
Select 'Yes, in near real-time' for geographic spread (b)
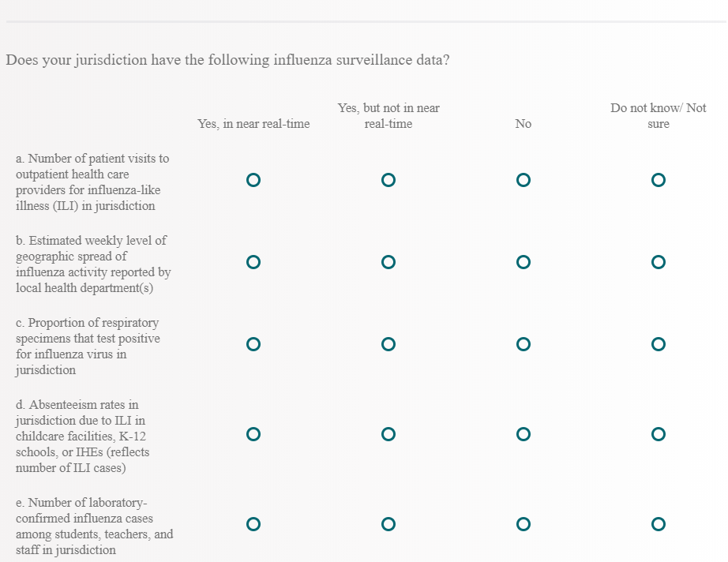click(x=253, y=262)
